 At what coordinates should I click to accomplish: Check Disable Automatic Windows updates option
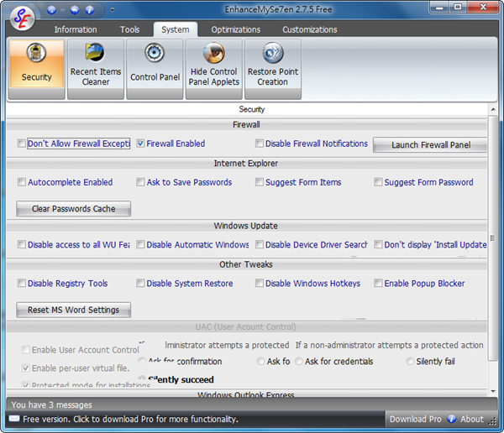point(140,244)
